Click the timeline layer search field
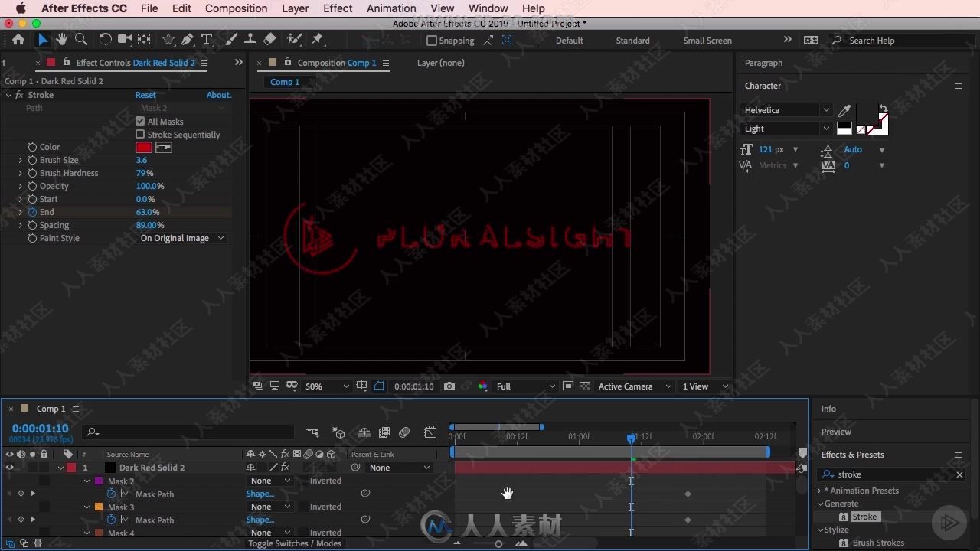 coord(190,432)
